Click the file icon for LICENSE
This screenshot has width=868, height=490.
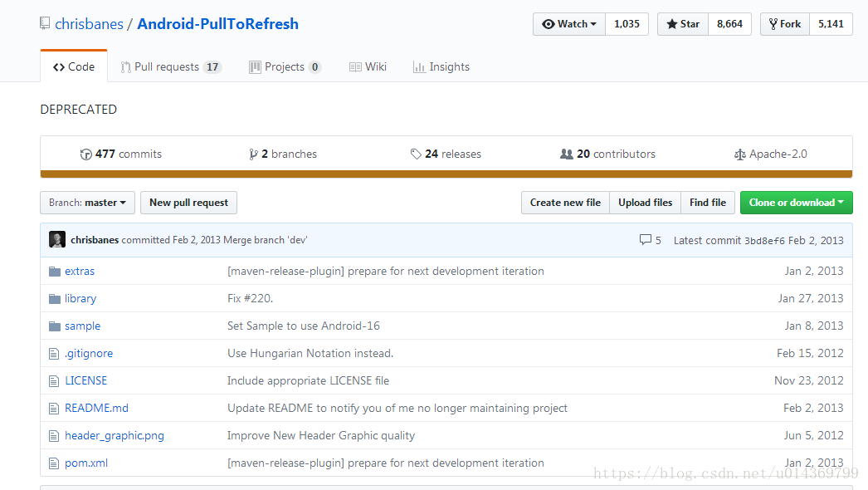point(54,381)
